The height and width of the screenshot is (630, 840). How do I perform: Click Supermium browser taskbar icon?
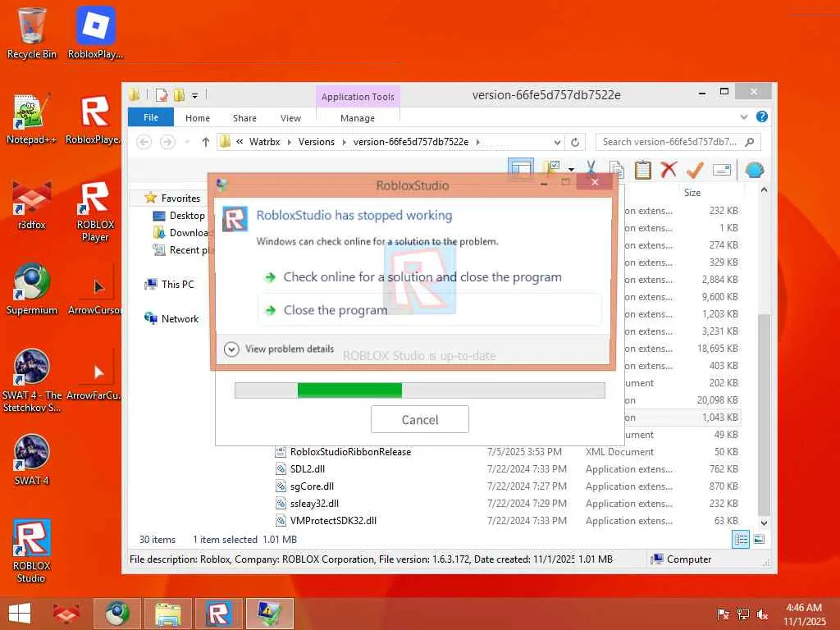click(x=116, y=614)
